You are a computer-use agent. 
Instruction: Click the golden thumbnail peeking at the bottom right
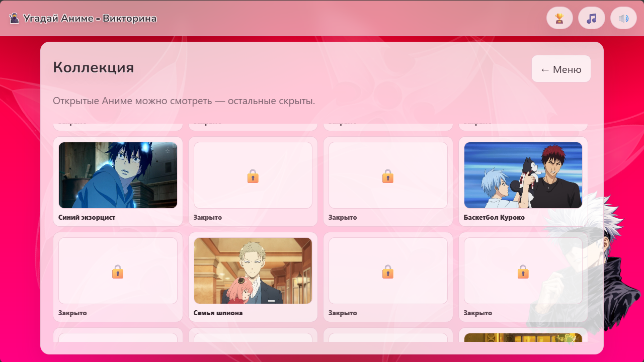point(523,338)
